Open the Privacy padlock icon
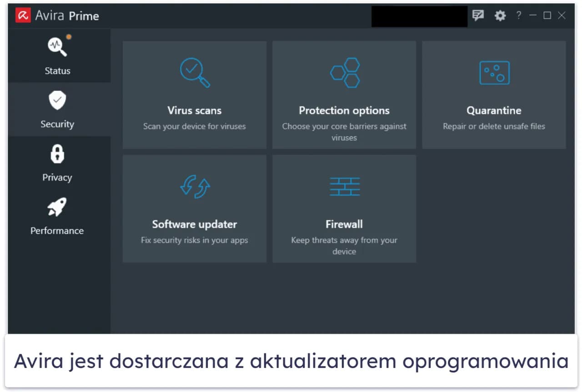The image size is (582, 392). coord(57,153)
